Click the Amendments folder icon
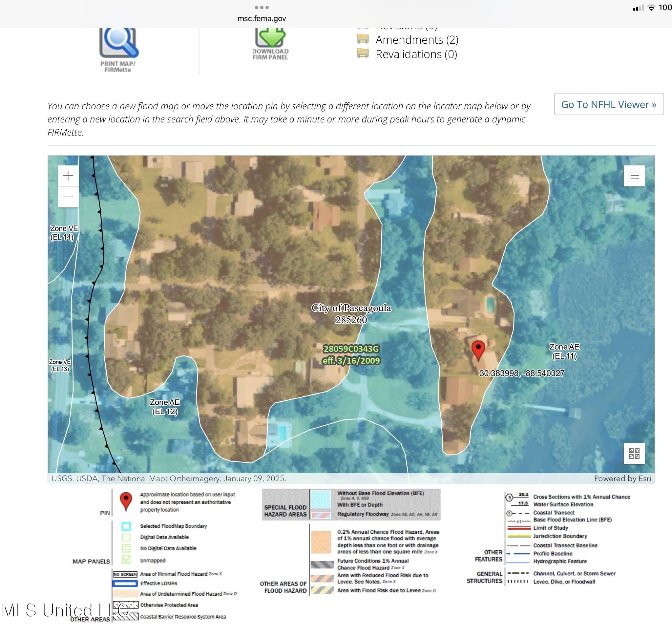672x639 pixels. coord(363,39)
